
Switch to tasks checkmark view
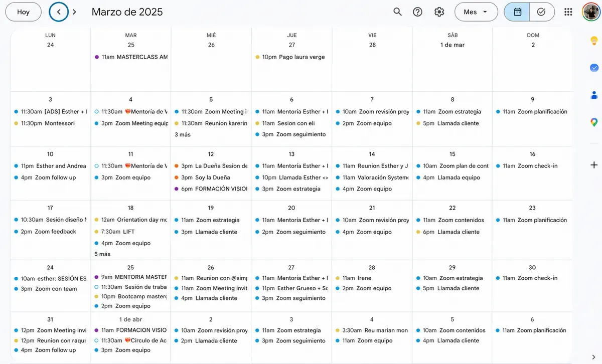coord(541,12)
